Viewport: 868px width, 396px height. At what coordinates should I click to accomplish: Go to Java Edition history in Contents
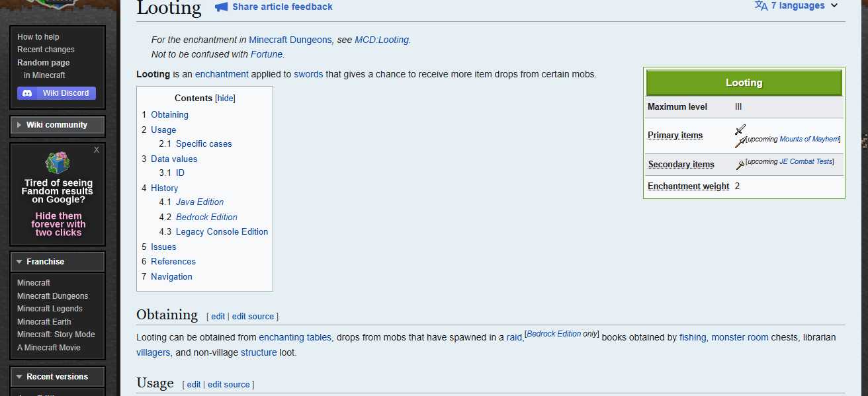point(200,202)
